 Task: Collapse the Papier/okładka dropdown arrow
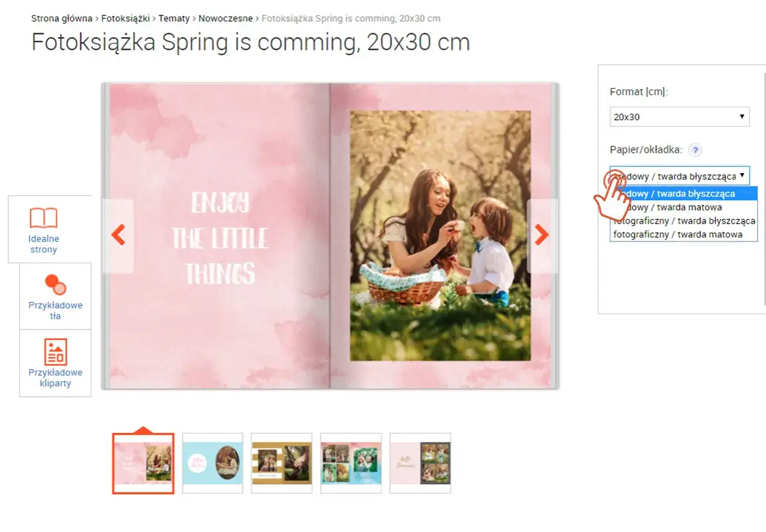point(742,176)
